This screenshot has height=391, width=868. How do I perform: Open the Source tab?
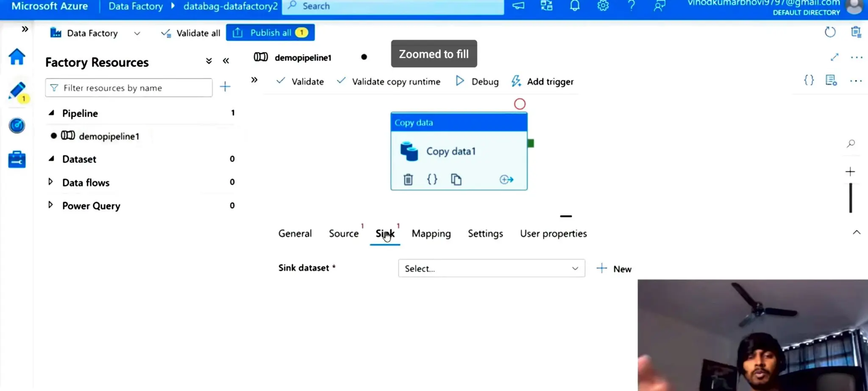tap(344, 233)
